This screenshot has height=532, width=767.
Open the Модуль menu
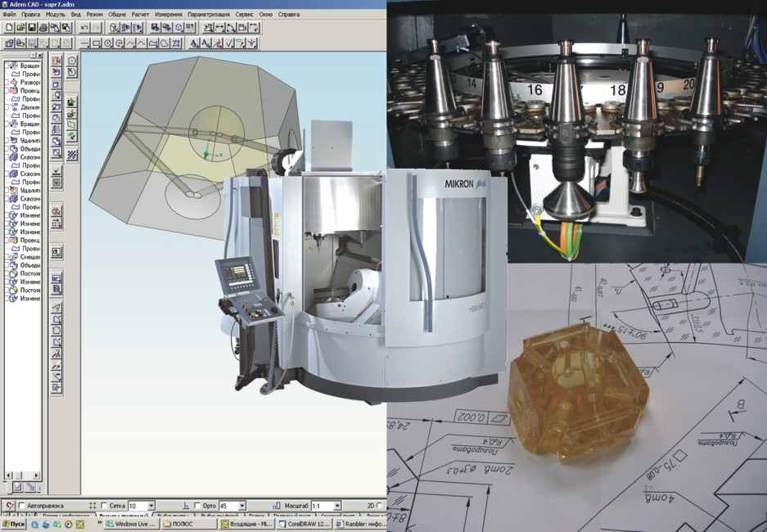coord(56,14)
